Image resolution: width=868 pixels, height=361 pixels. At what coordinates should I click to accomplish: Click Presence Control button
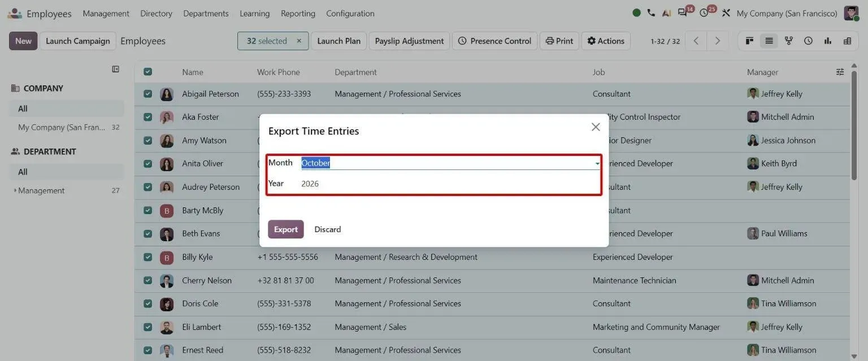(494, 41)
